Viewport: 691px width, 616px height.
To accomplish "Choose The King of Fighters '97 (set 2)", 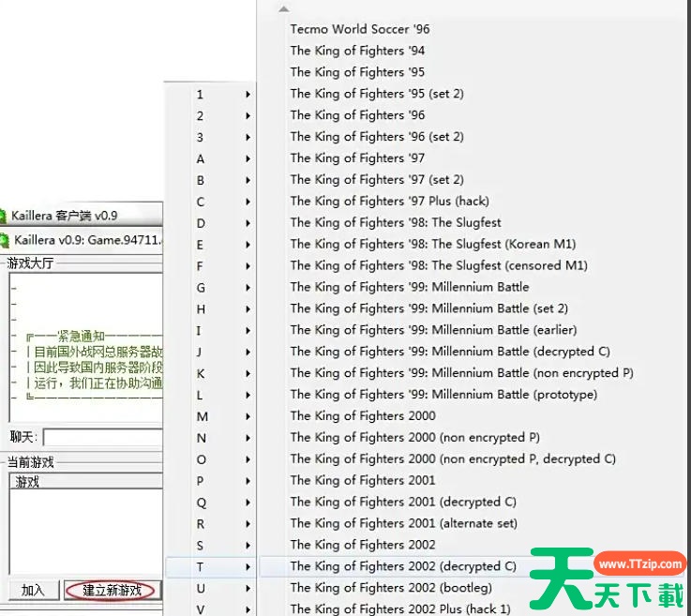I will tap(377, 180).
